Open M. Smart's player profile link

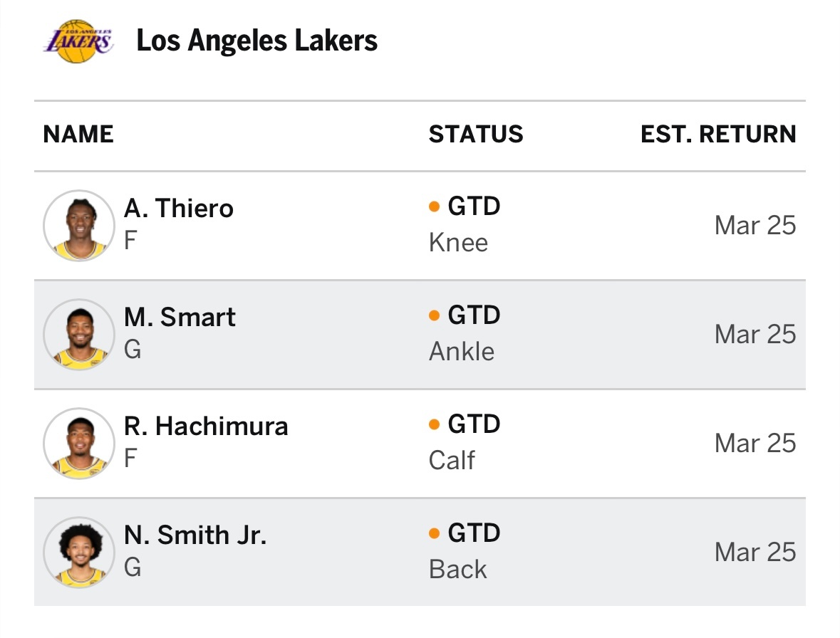click(180, 318)
